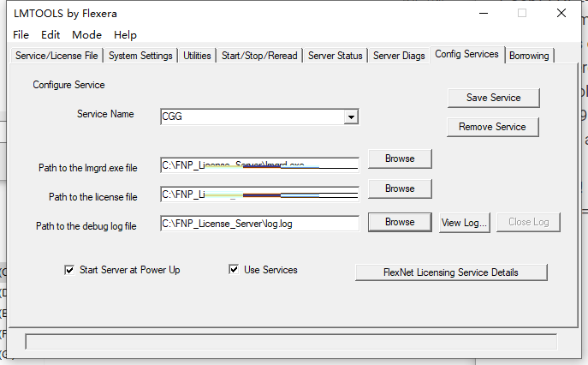
Task: Open the Edit menu
Action: coord(50,35)
